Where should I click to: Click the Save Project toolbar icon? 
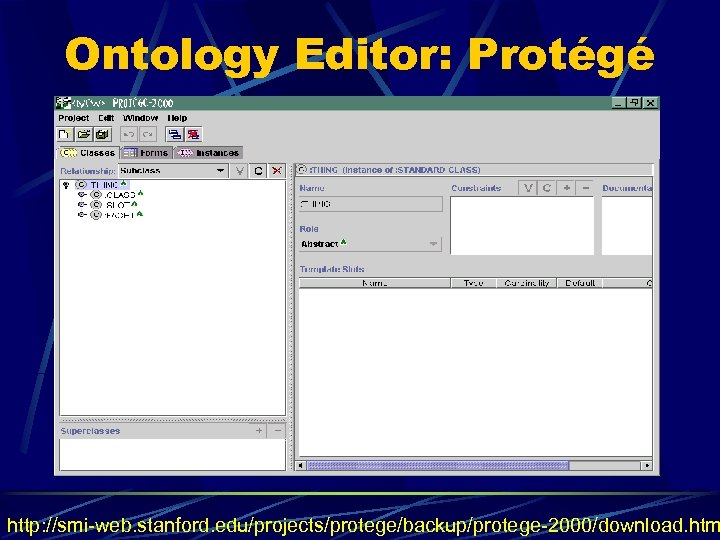click(x=102, y=135)
